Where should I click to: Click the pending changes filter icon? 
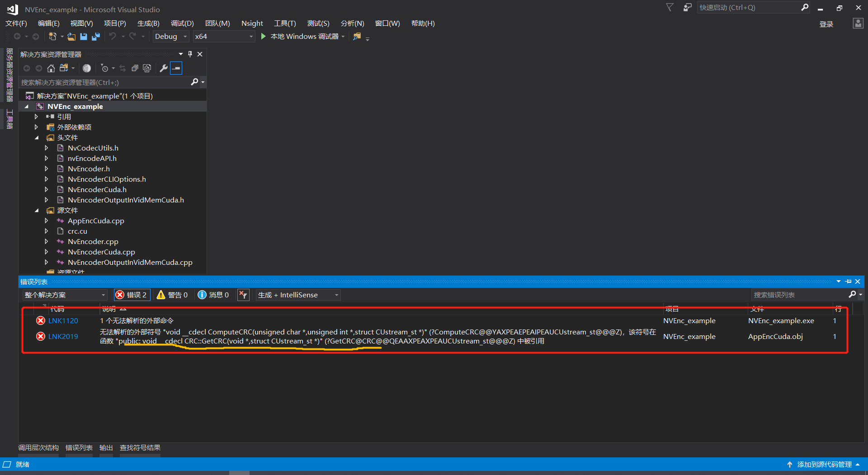tap(105, 68)
